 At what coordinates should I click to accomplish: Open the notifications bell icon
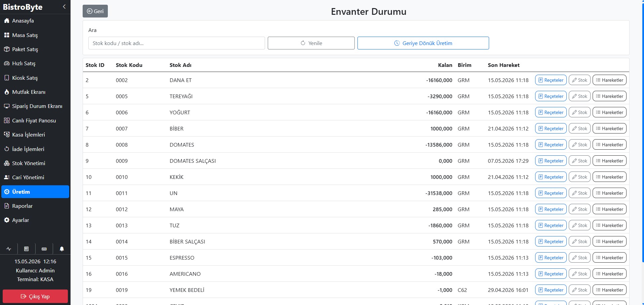point(62,249)
